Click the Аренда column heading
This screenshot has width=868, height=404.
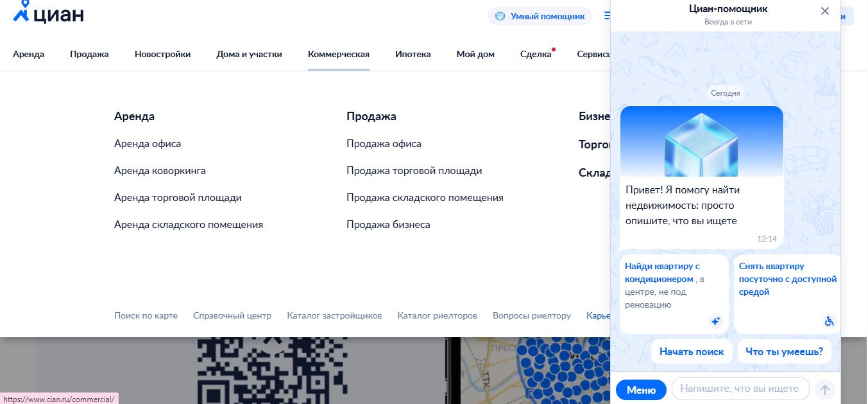[134, 116]
